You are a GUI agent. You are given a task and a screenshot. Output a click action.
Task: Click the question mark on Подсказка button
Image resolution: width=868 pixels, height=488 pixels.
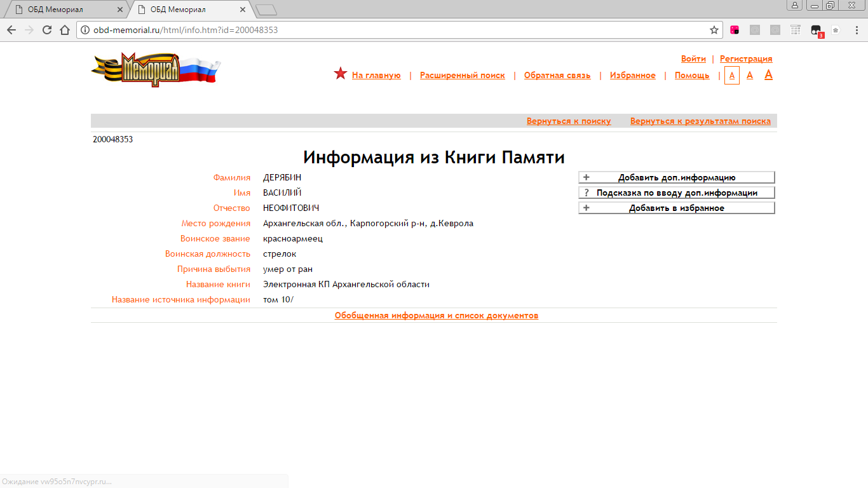click(587, 193)
